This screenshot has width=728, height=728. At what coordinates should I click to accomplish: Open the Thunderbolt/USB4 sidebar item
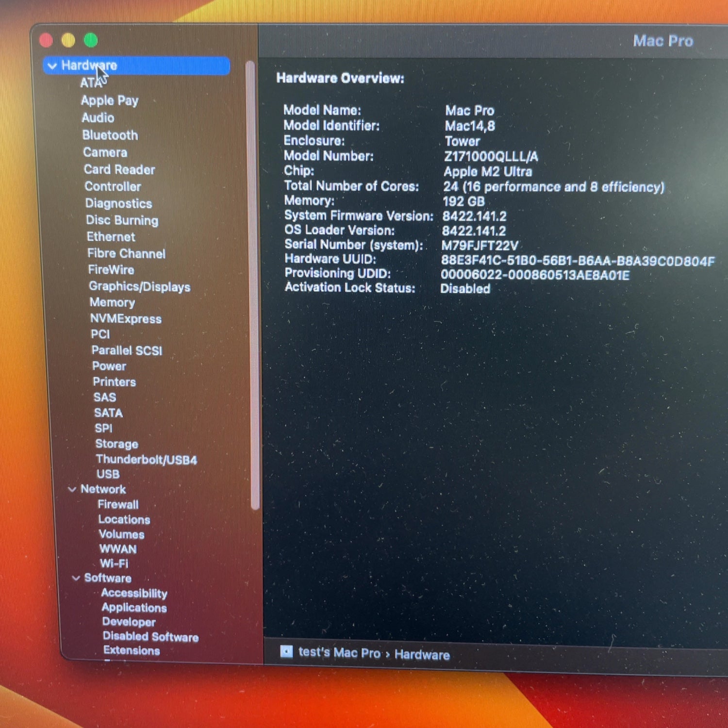(146, 460)
